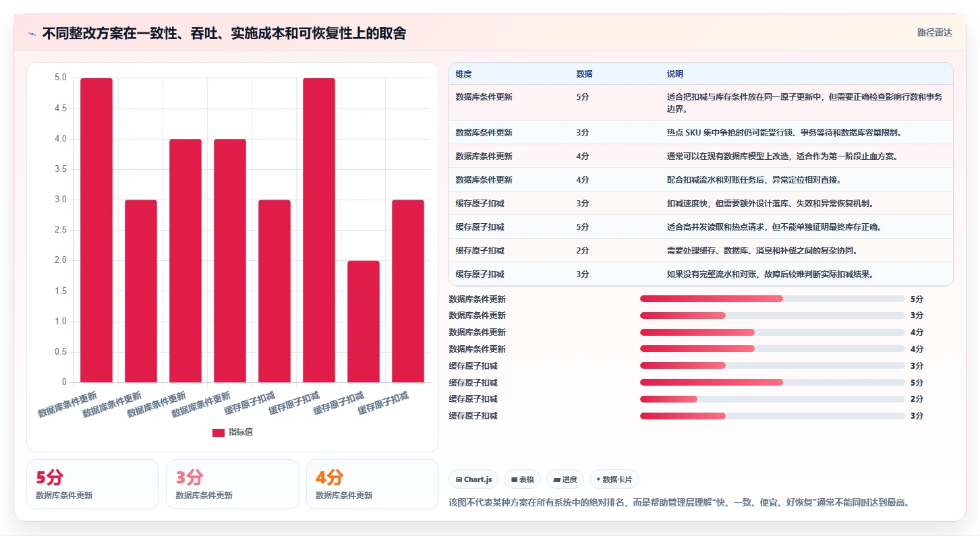Toggle the 指标值 legend color box
Viewport: 980px width, 536px height.
219,433
